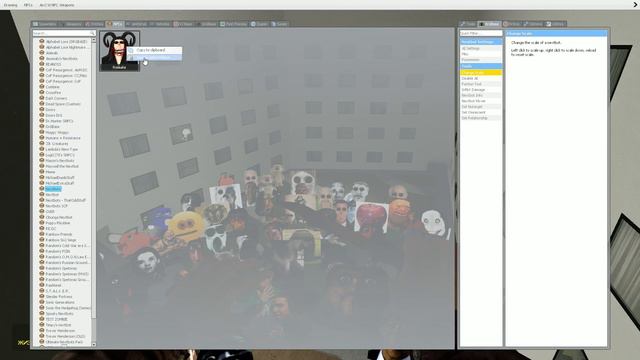Switch to the Tools tab on the right panel
This screenshot has width=640, height=360.
click(468, 24)
